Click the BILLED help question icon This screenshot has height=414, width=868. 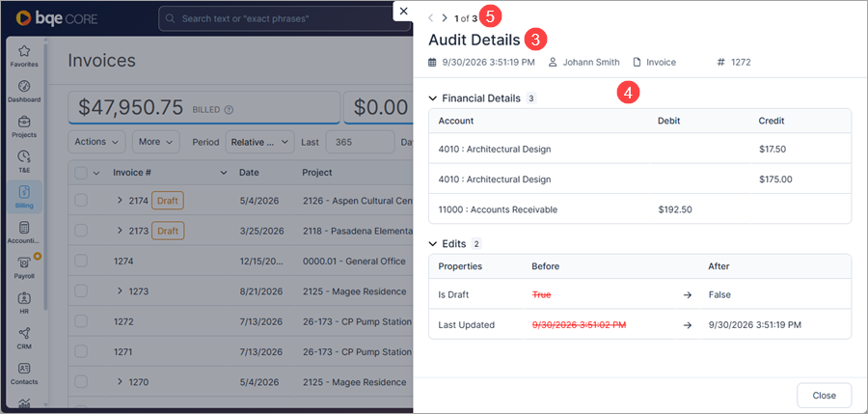click(230, 110)
